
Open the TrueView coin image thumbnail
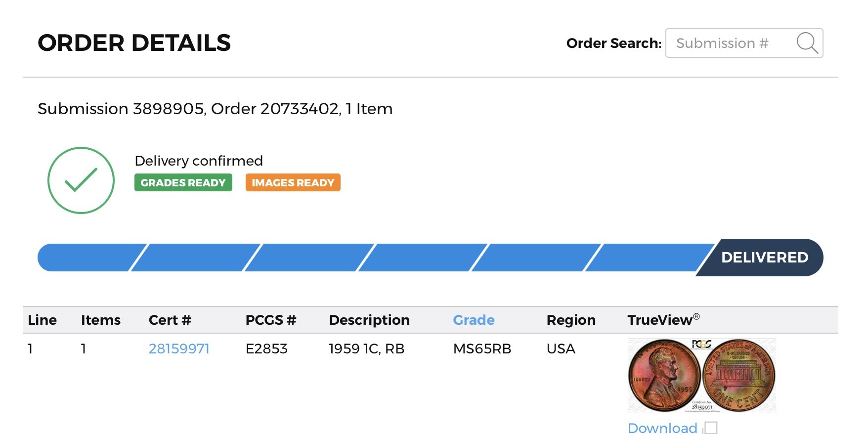[x=701, y=376]
